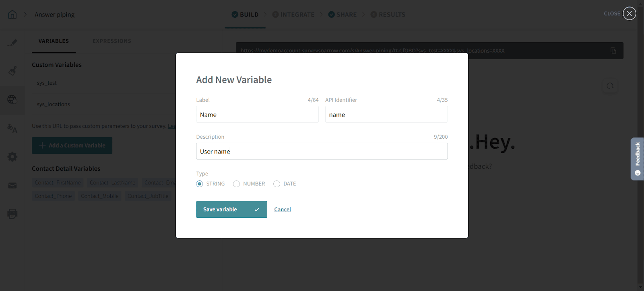Open the printer sidebar icon
Screen dimensions: 644x291
tap(12, 213)
